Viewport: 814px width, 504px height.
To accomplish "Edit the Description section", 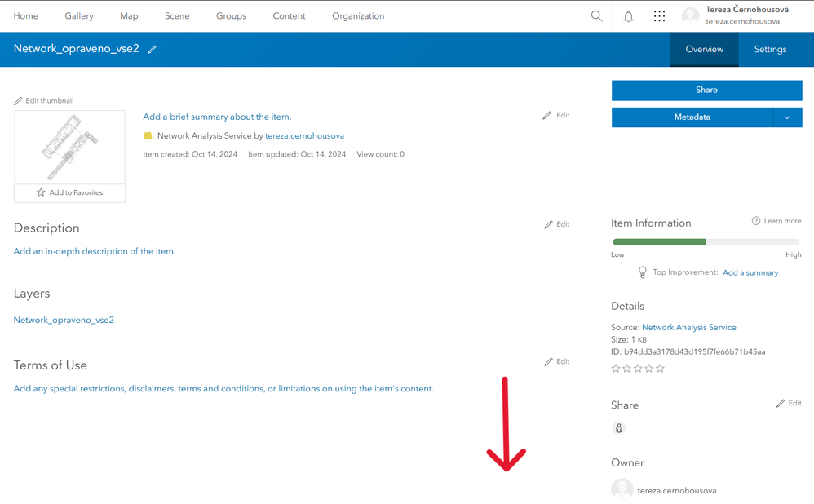I will click(556, 224).
